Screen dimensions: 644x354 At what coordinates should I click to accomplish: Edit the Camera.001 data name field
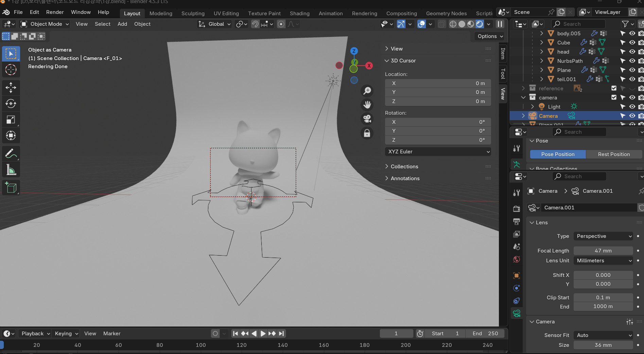589,208
